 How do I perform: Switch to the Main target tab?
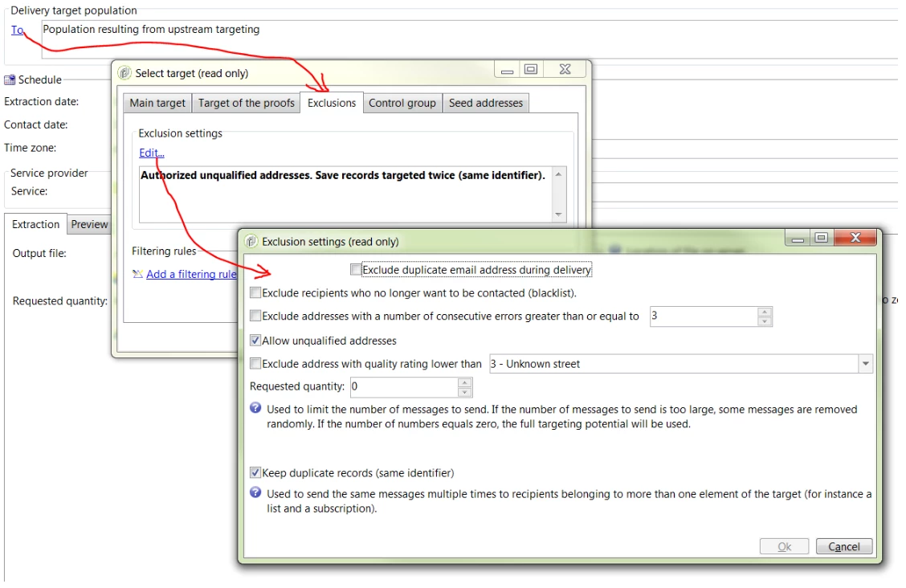point(157,104)
